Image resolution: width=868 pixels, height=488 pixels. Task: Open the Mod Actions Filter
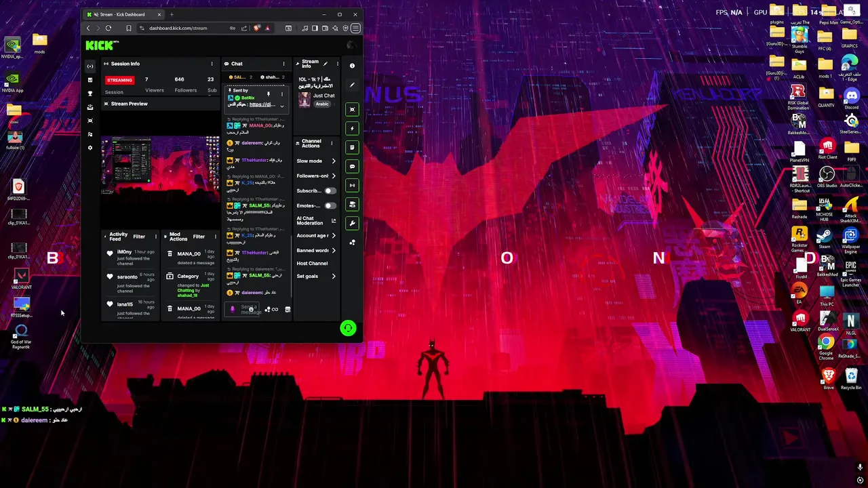click(x=199, y=237)
